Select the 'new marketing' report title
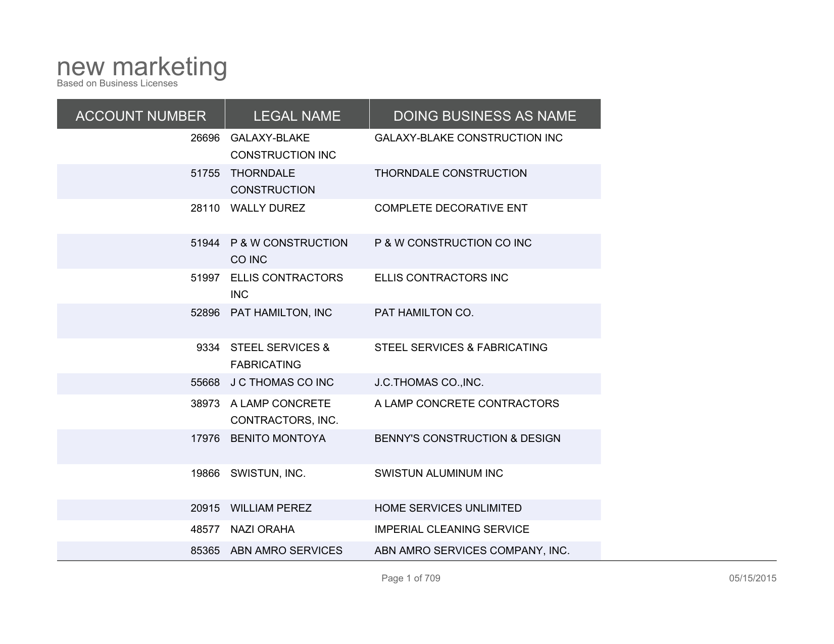This screenshot has width=834, height=644. coord(142,67)
